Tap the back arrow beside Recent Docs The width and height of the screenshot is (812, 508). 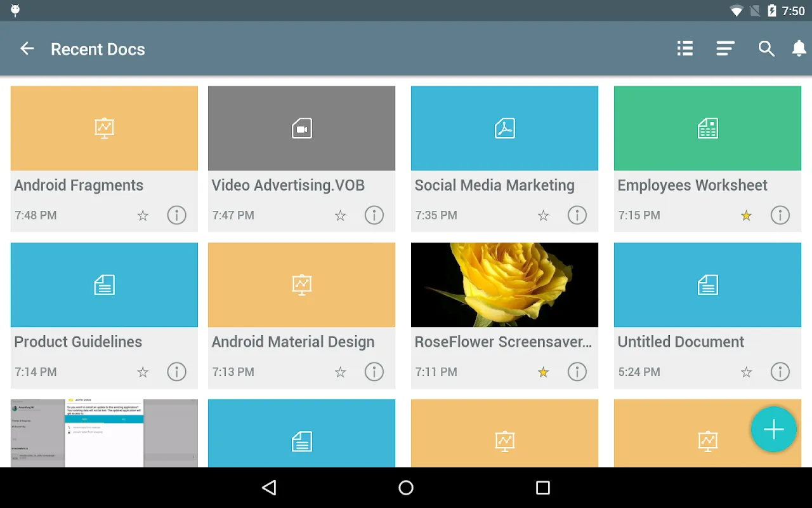(x=27, y=49)
